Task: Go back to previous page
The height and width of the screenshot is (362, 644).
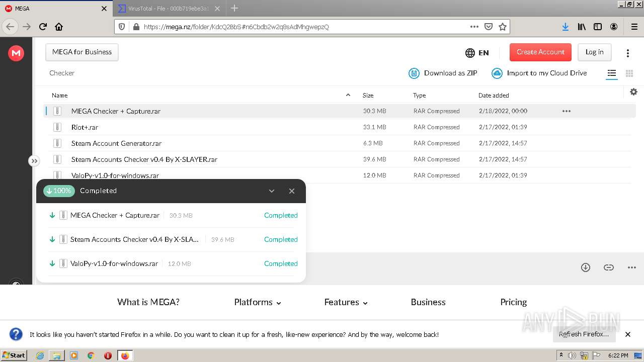Action: coord(10,27)
